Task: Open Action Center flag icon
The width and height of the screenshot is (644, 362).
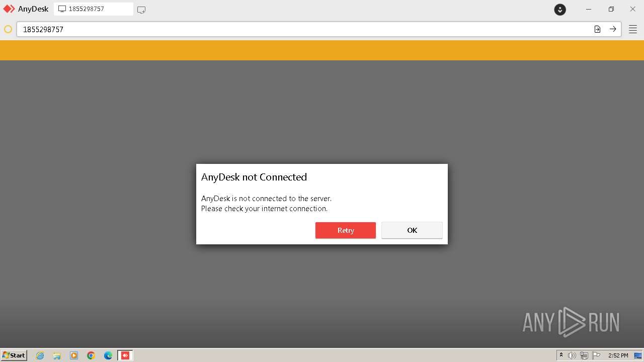Action: tap(596, 355)
